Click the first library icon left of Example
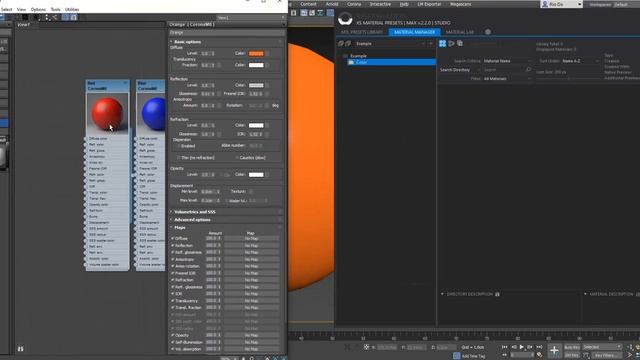 tap(340, 43)
